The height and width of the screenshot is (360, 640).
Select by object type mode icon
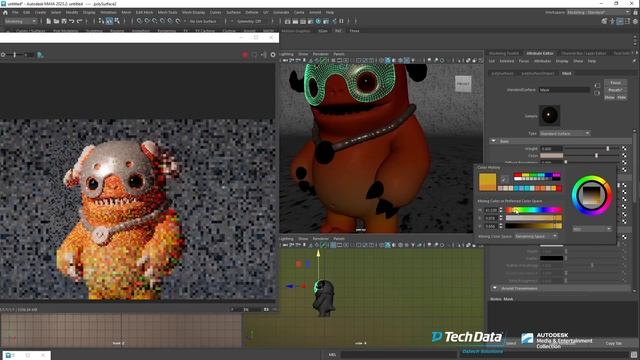pyautogui.click(x=109, y=21)
